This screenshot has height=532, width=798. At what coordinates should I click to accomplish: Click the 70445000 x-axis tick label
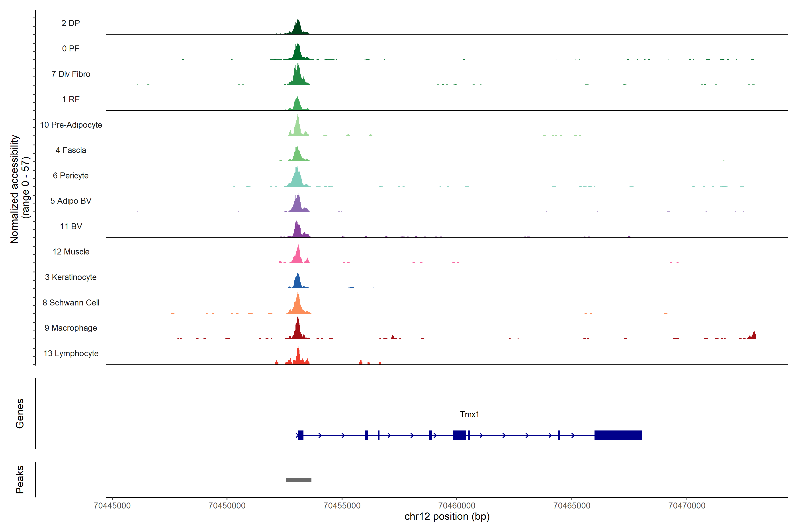coord(112,506)
